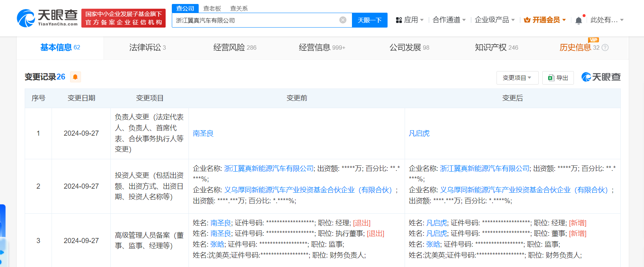Click the 导出 export button
The width and height of the screenshot is (644, 267).
pos(558,78)
